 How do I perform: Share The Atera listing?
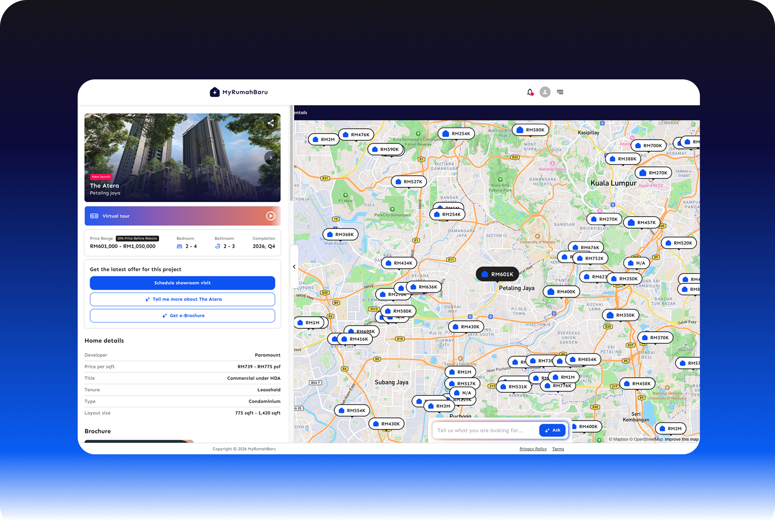[271, 123]
